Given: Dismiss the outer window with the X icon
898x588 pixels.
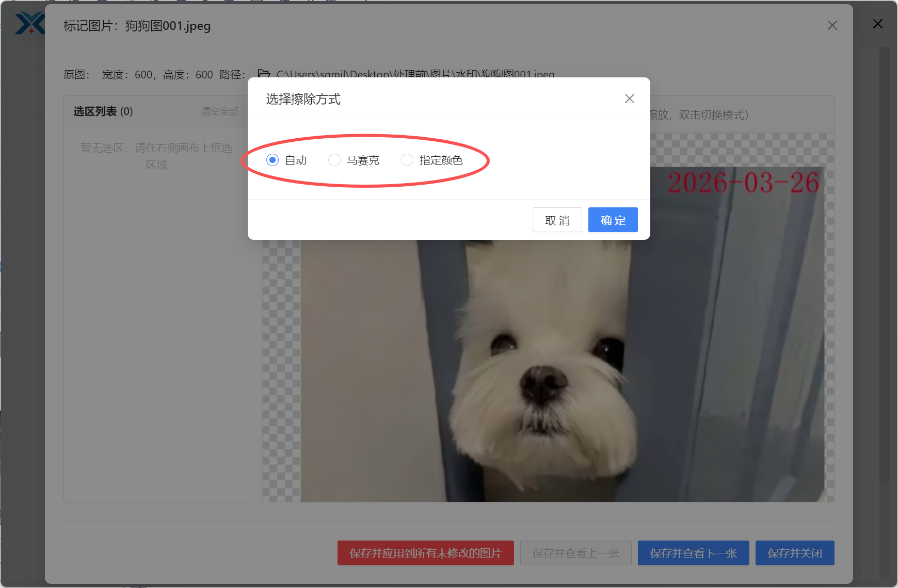Looking at the screenshot, I should (x=877, y=24).
